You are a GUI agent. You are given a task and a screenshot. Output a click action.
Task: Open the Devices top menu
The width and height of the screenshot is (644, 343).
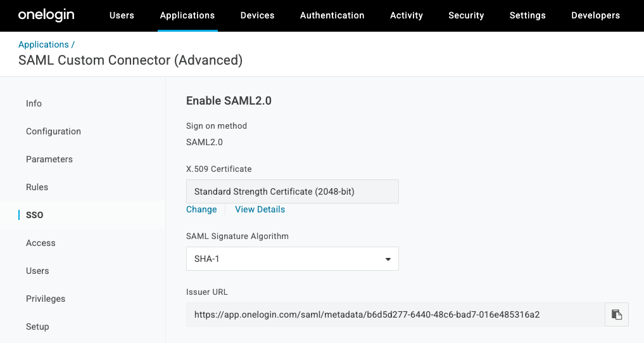[257, 15]
